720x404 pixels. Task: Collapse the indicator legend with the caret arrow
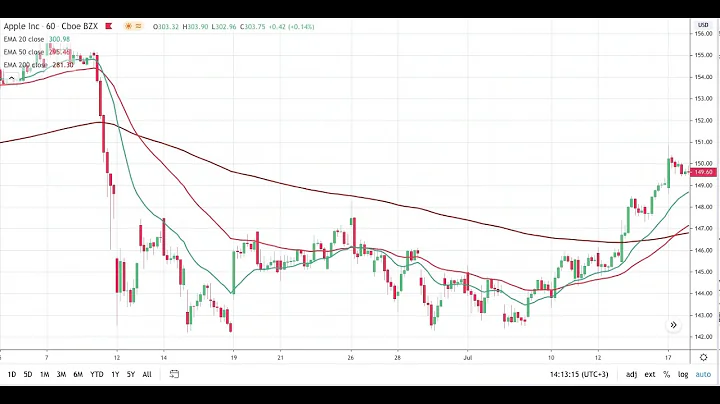tap(11, 79)
